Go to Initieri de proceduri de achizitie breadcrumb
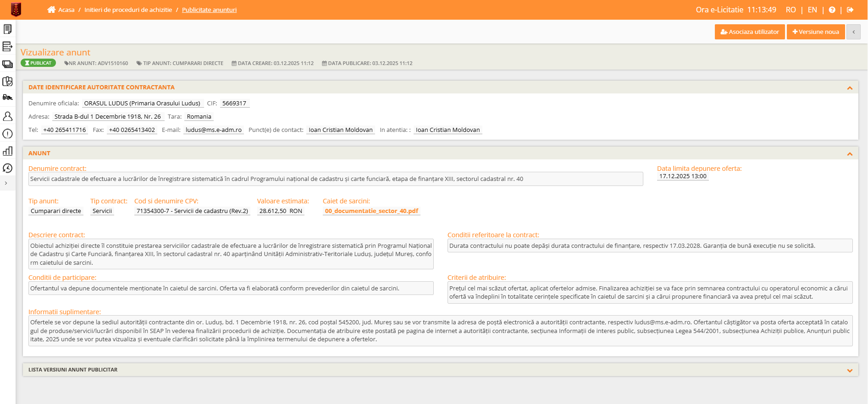The image size is (868, 404). pos(128,10)
